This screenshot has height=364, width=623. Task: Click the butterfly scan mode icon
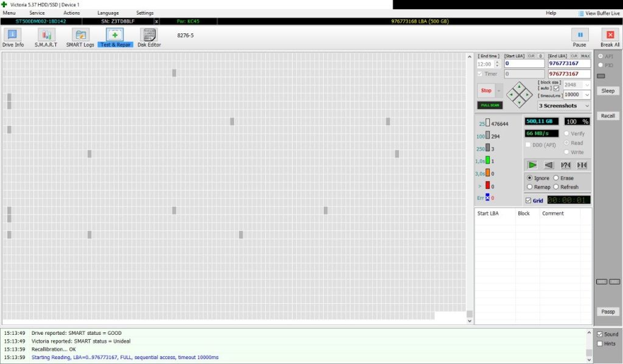tap(582, 165)
